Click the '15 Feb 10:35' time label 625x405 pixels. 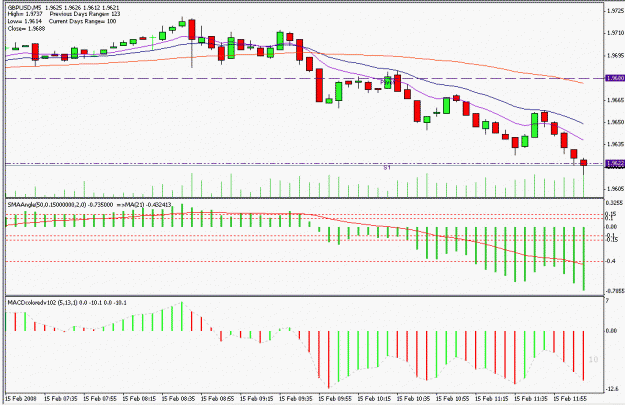coord(413,398)
